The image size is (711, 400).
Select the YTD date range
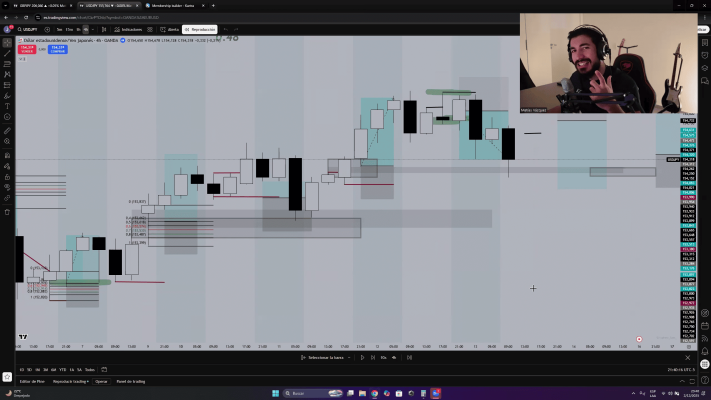point(61,369)
